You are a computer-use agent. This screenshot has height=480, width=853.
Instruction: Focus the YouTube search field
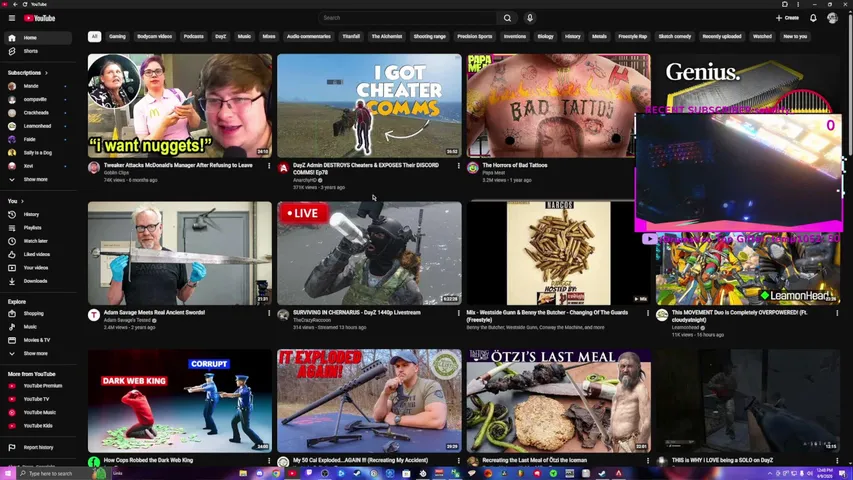(408, 18)
